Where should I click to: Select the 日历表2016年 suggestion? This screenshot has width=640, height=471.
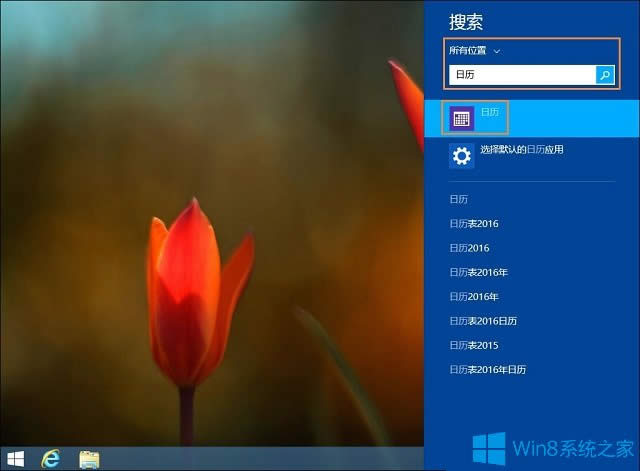tap(479, 272)
